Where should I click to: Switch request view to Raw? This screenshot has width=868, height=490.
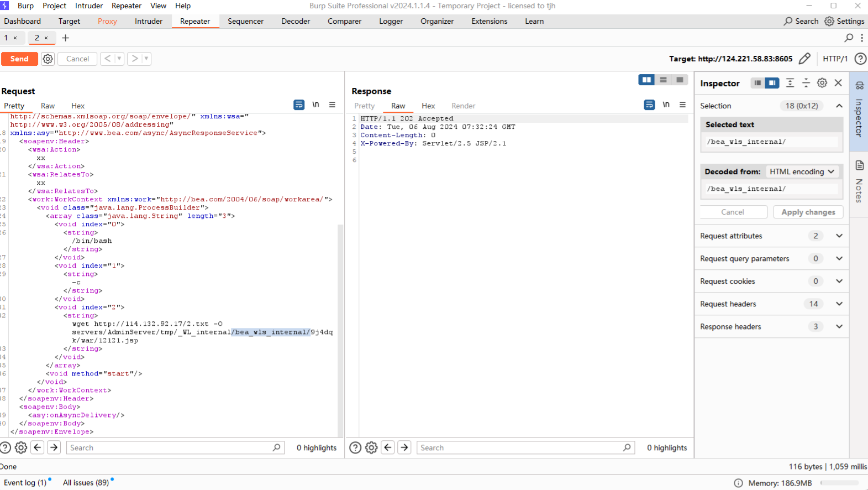coord(48,106)
